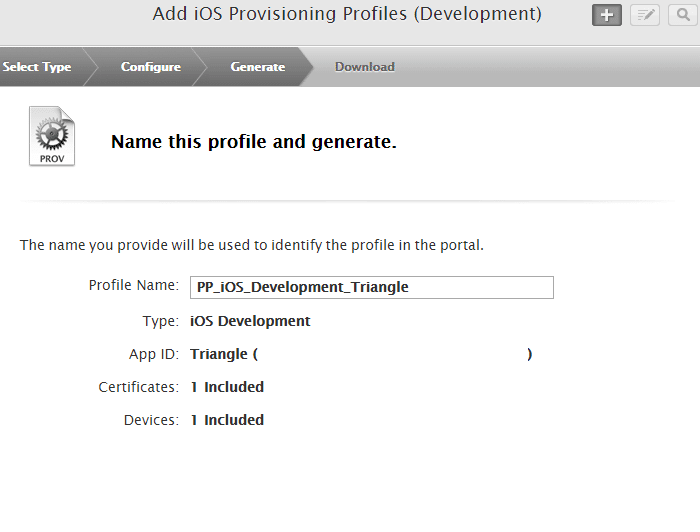
Task: Select the Generate step
Action: click(258, 67)
